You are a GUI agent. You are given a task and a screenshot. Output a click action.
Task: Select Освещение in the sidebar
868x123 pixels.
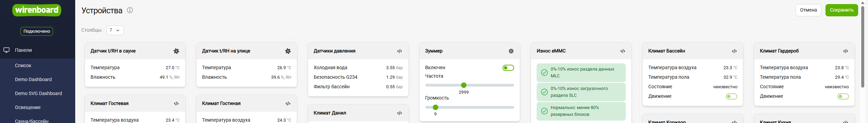28,107
